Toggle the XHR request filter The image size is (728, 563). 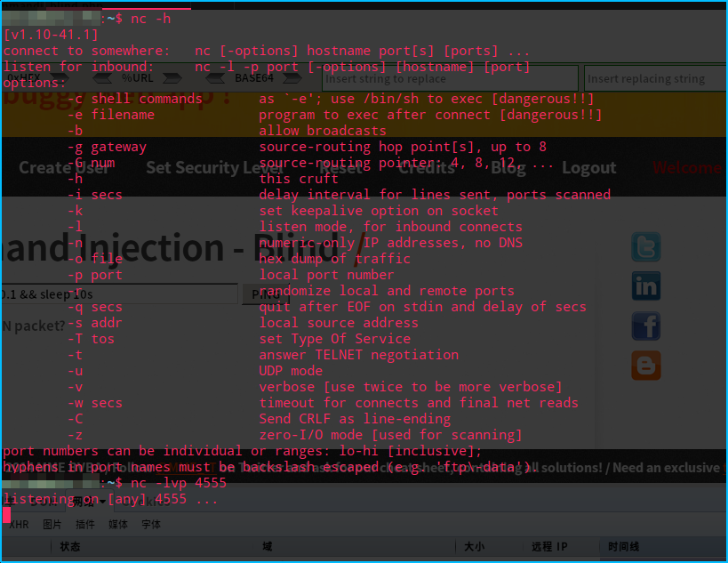coord(19,524)
